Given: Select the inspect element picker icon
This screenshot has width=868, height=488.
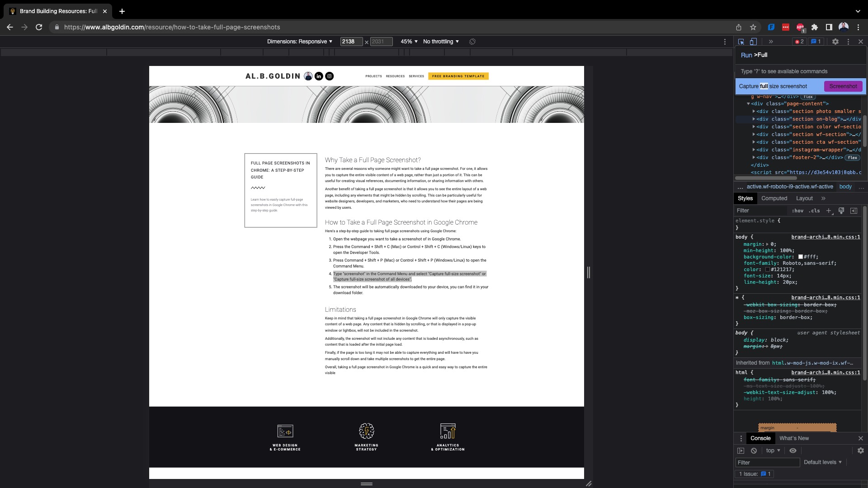Looking at the screenshot, I should (741, 42).
